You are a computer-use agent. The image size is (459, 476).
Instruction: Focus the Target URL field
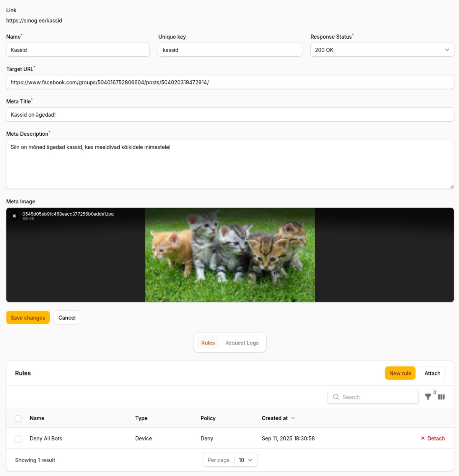pos(229,82)
